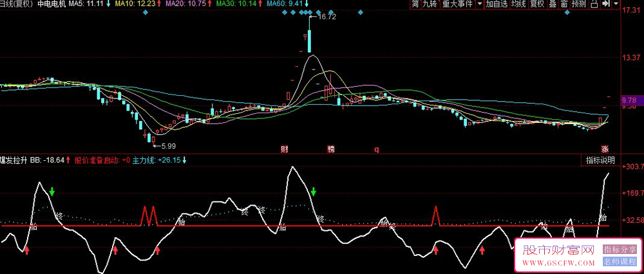Image resolution: width=644 pixels, height=274 pixels.
Task: Open 指标说明 indicator description
Action: pyautogui.click(x=600, y=160)
